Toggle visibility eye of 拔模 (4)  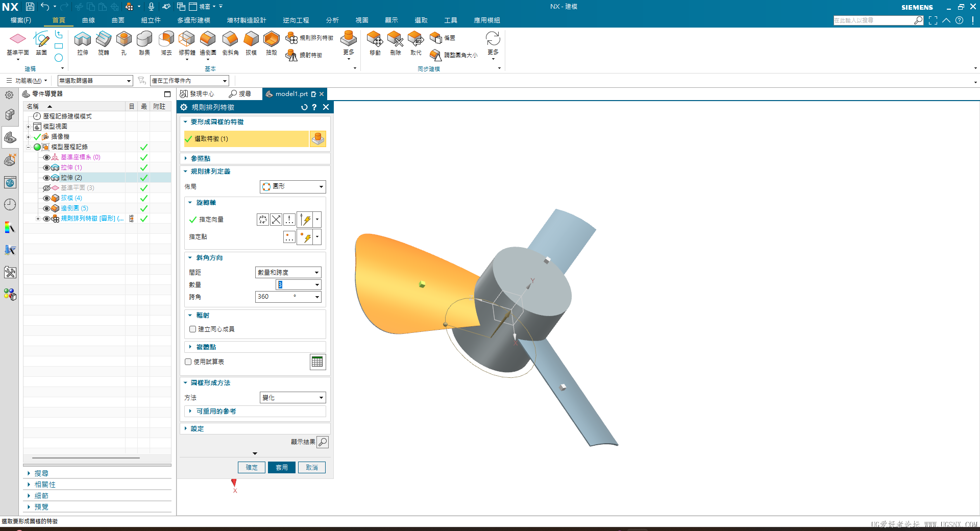(x=46, y=198)
